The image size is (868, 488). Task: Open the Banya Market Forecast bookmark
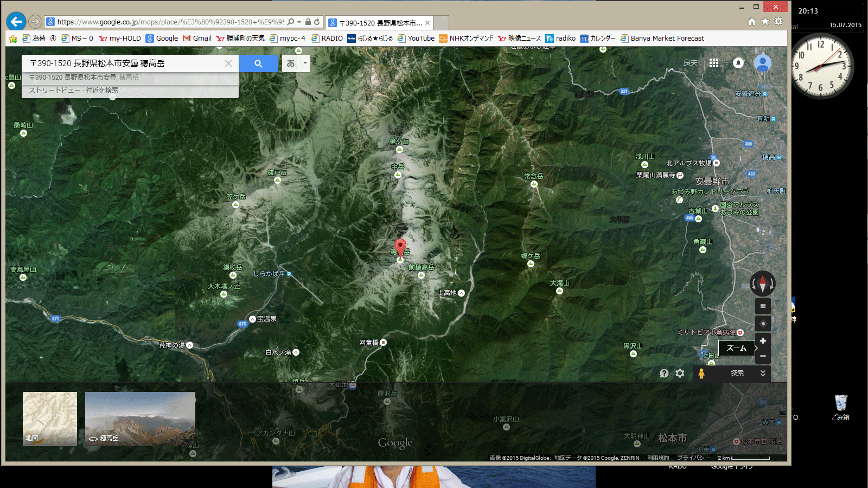click(662, 38)
